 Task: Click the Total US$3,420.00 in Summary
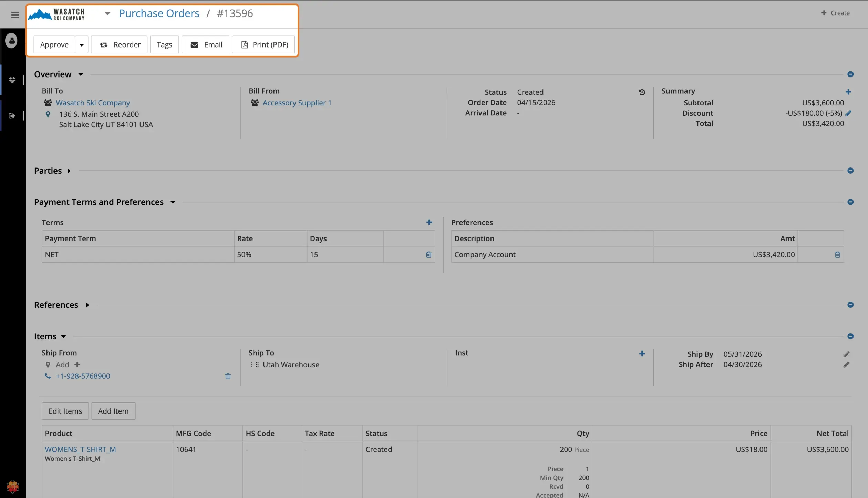click(823, 124)
